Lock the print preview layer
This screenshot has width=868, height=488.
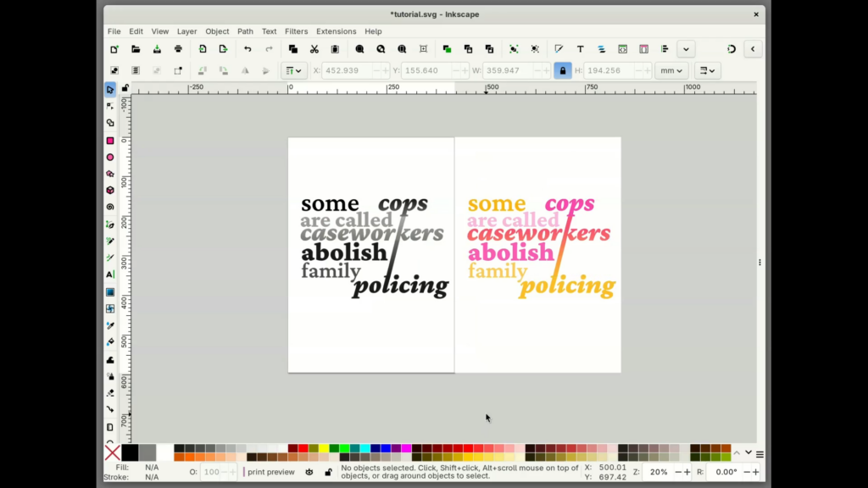[328, 472]
